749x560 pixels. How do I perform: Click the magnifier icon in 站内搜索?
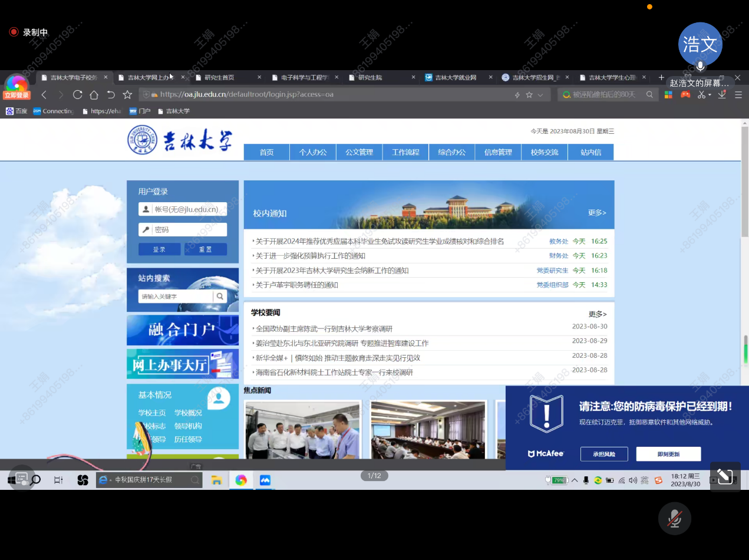tap(220, 297)
